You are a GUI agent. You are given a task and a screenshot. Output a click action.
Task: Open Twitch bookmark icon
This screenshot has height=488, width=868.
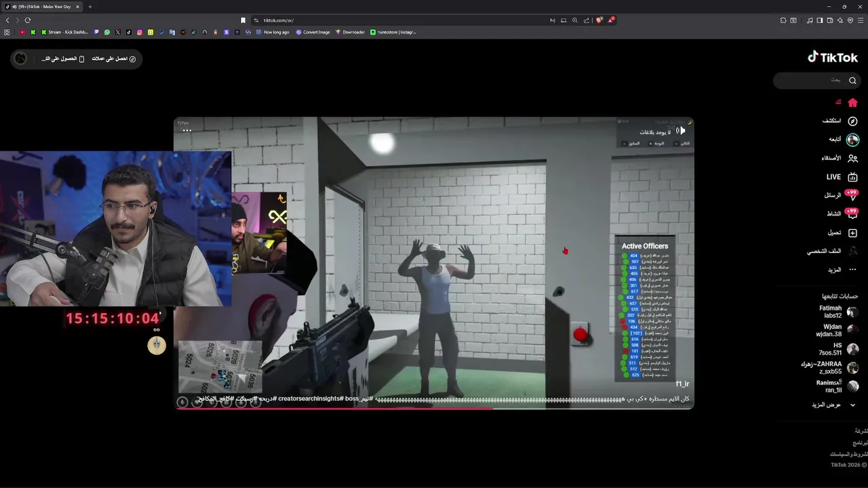[96, 32]
